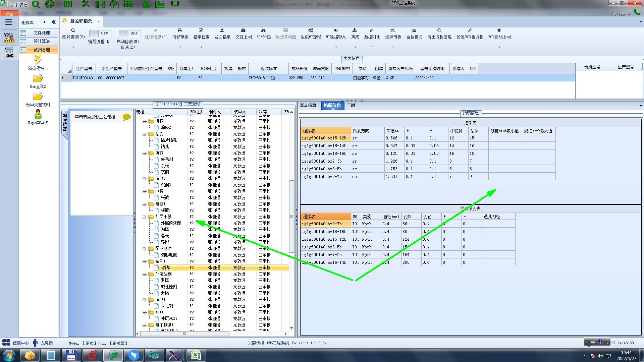Image resolution: width=644 pixels, height=362 pixels.
Task: Select 文件处理 in the component library
Action: tap(42, 33)
